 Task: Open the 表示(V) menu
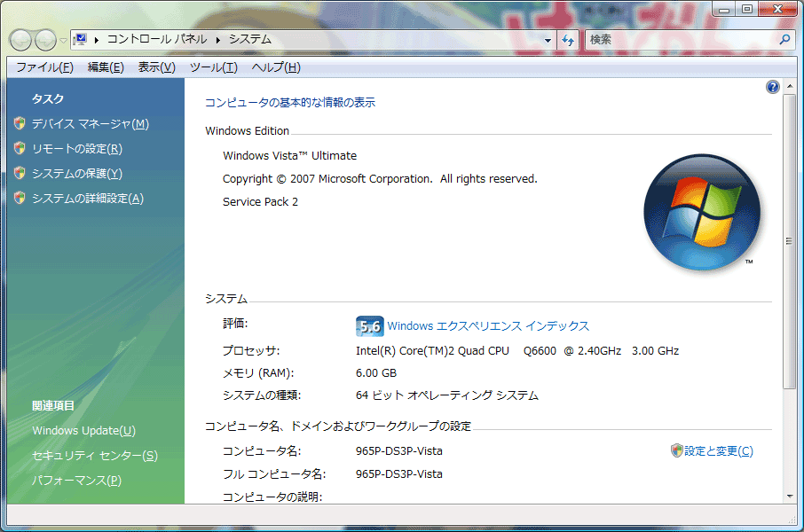(156, 67)
